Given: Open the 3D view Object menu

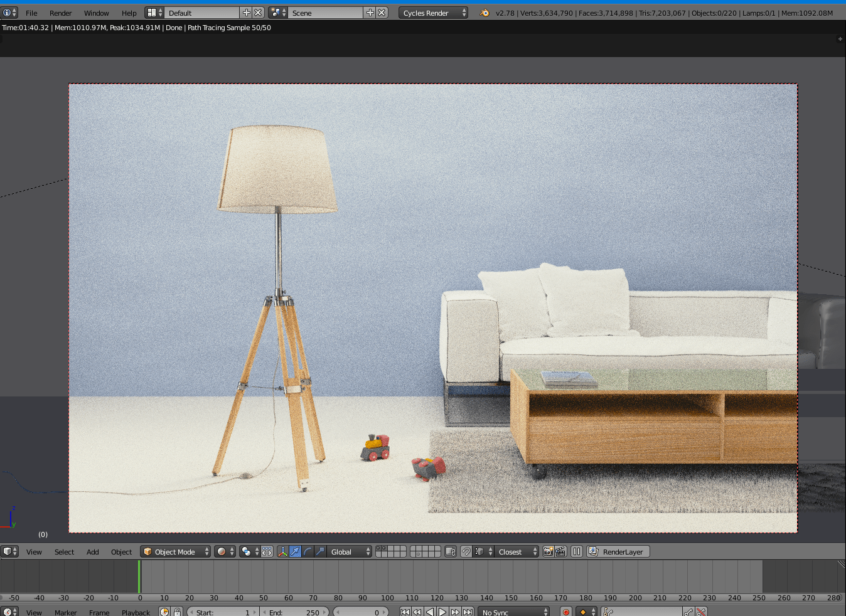Looking at the screenshot, I should click(x=122, y=551).
